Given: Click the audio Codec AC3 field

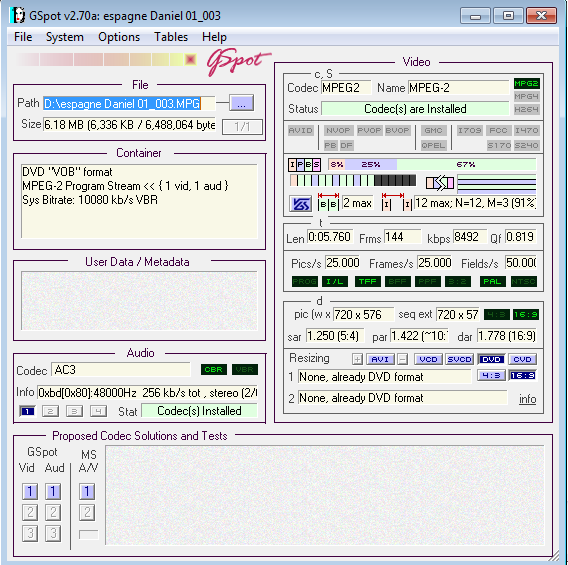Looking at the screenshot, I should point(121,370).
